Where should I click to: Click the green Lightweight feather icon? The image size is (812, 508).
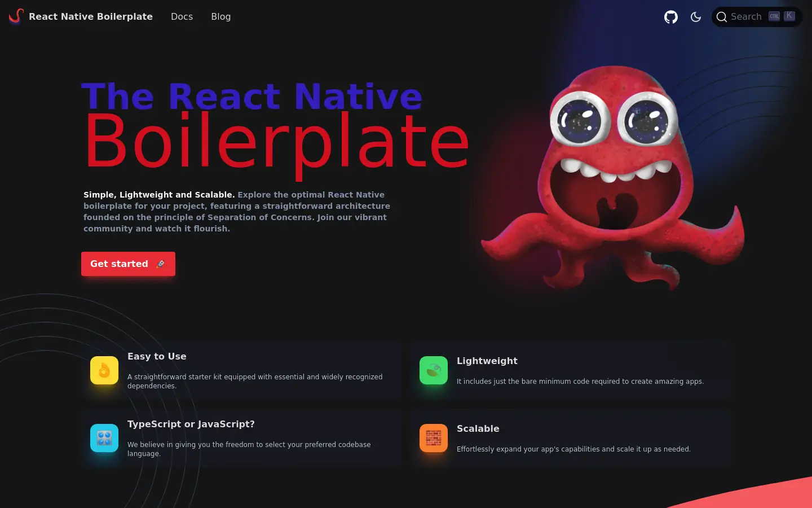click(434, 370)
